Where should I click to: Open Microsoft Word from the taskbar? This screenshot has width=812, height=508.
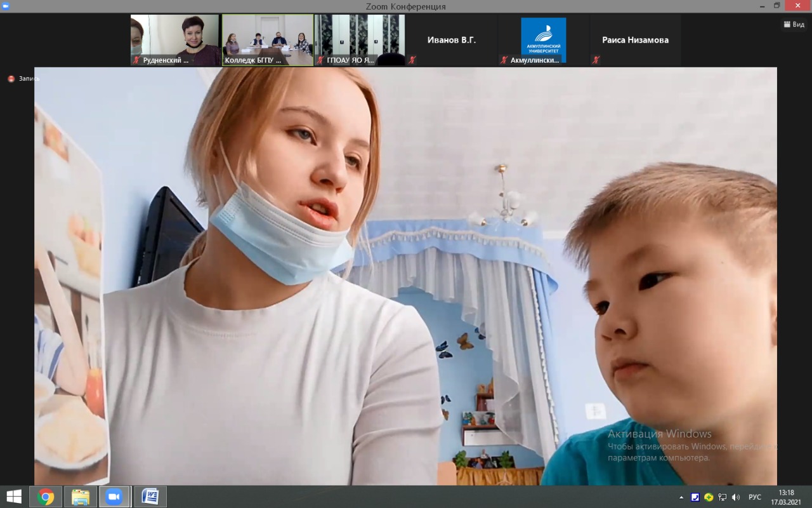coord(150,496)
